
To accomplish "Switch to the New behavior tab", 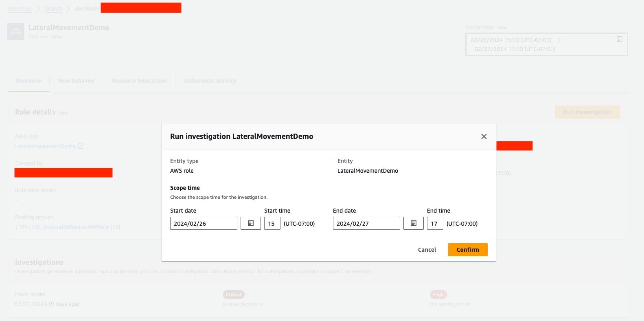I will [77, 81].
